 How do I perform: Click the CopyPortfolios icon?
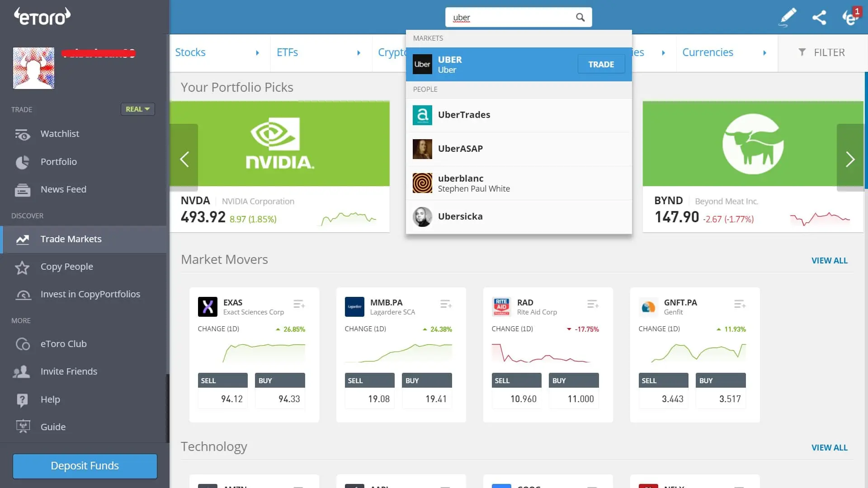pyautogui.click(x=23, y=295)
